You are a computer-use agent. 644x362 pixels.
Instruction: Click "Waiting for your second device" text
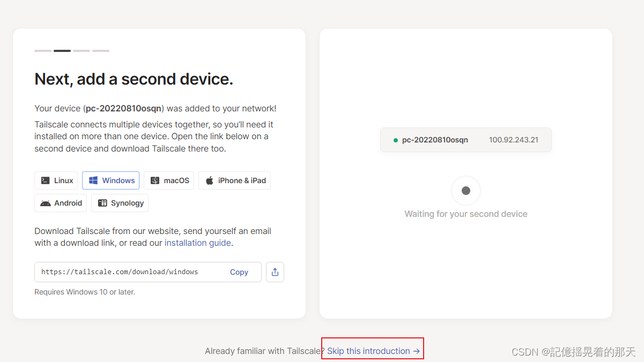tap(466, 214)
